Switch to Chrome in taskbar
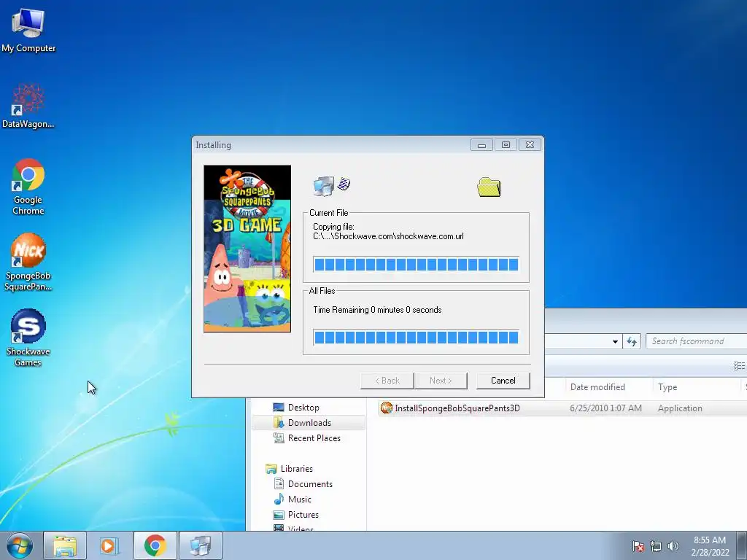Screen dimensions: 747x560 point(155,545)
